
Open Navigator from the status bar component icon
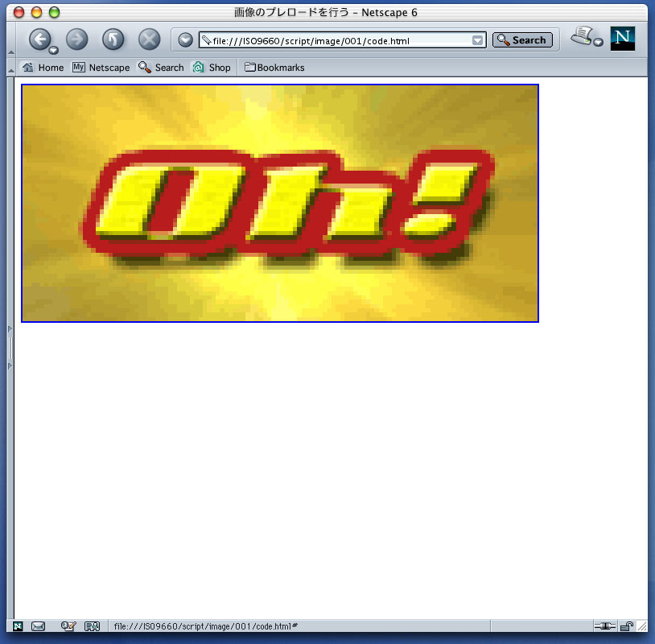[18, 626]
